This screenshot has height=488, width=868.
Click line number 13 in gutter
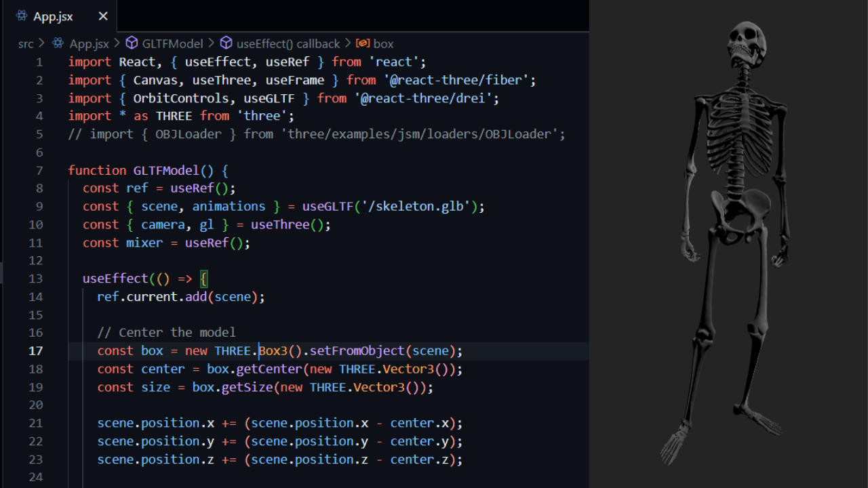pos(36,279)
